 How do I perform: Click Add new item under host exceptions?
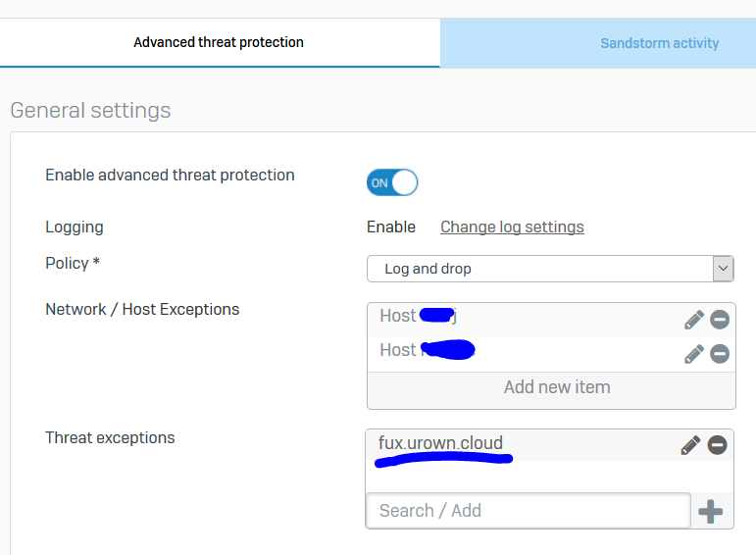point(556,387)
